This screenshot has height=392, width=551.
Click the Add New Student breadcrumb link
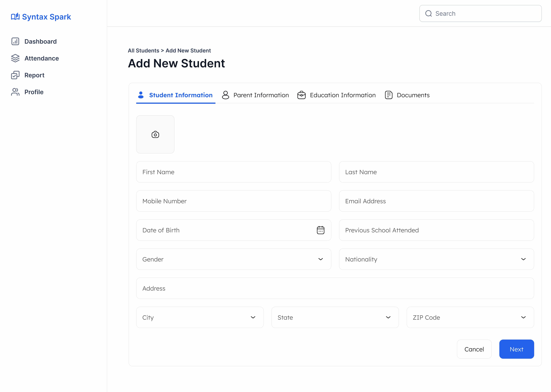coord(188,50)
